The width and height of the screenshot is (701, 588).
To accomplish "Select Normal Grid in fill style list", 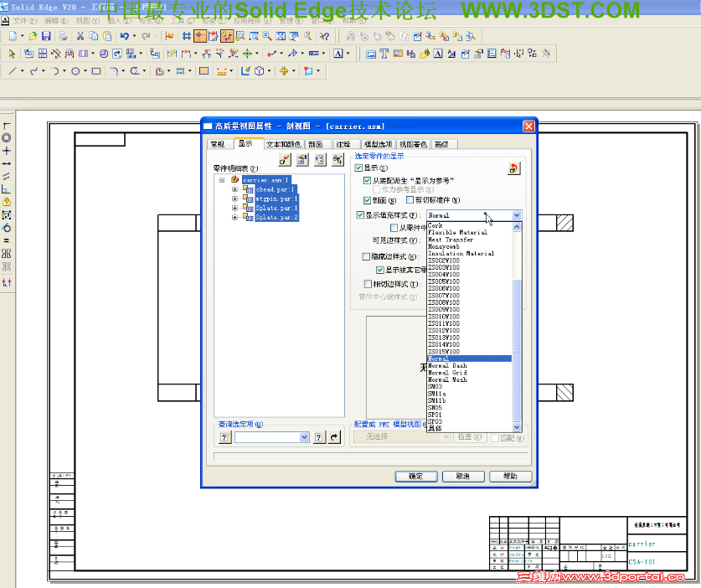I will coord(469,373).
